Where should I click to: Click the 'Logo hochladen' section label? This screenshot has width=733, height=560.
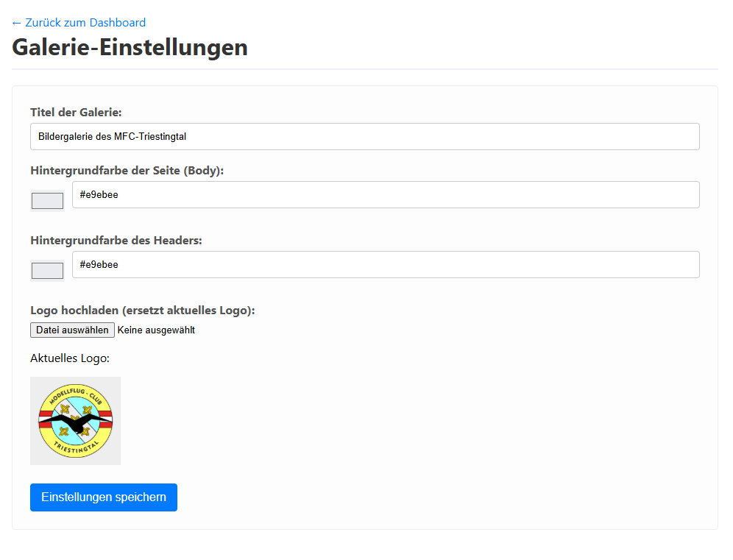tap(141, 310)
